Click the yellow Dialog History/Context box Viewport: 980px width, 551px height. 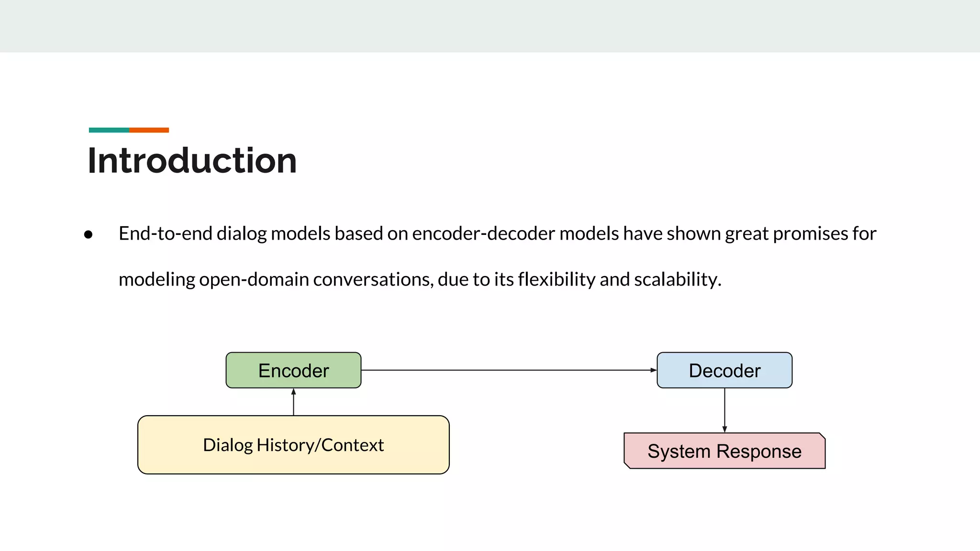(293, 445)
